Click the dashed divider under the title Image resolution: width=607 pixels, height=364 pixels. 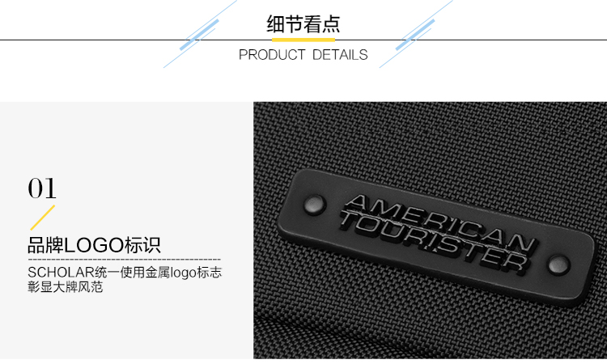tap(125, 260)
